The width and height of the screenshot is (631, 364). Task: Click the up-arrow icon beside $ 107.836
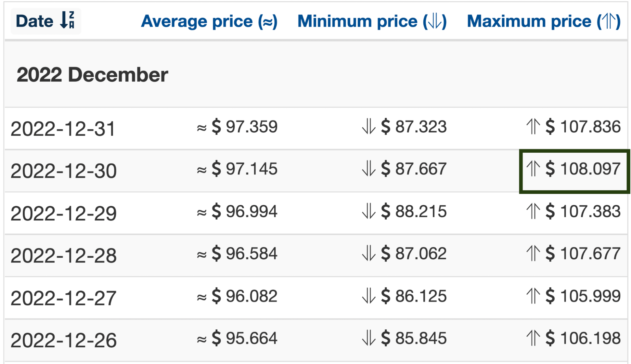tap(533, 126)
